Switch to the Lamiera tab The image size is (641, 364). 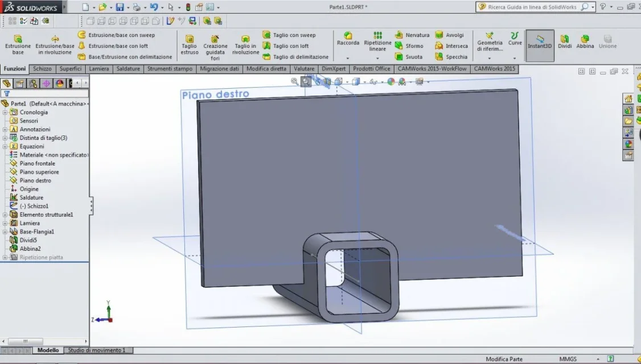[99, 69]
